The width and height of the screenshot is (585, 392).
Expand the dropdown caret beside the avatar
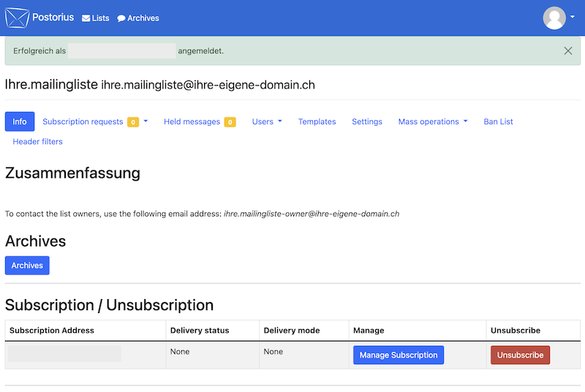click(573, 17)
